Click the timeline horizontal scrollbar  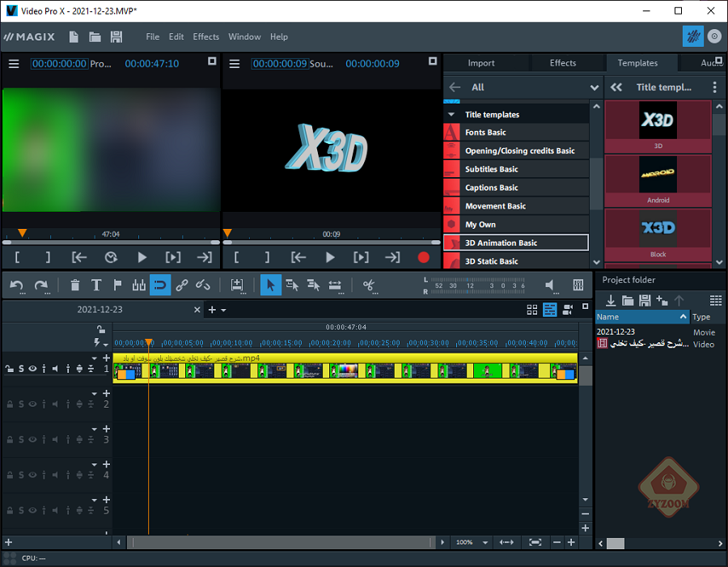pyautogui.click(x=281, y=543)
